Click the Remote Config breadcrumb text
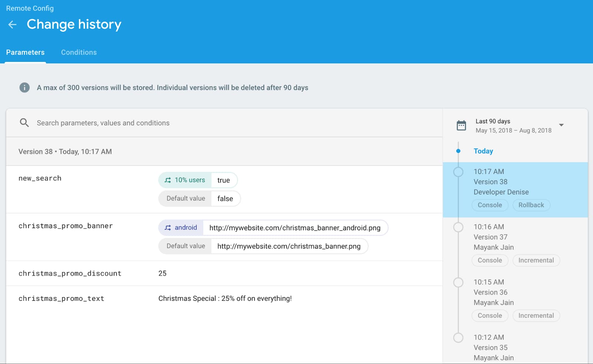593x364 pixels. pos(30,8)
